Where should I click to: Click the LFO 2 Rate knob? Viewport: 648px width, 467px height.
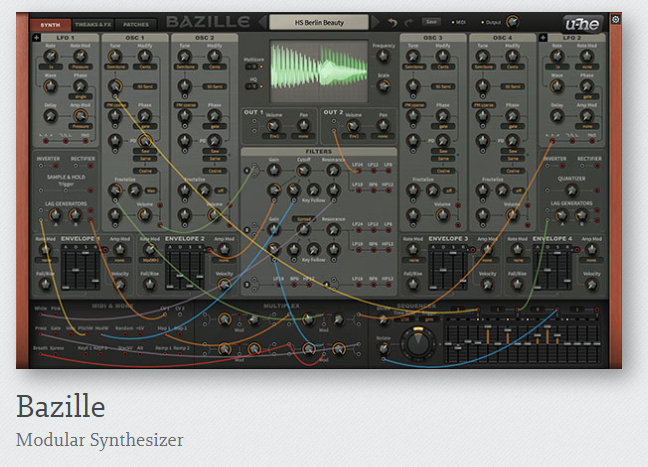tap(557, 56)
